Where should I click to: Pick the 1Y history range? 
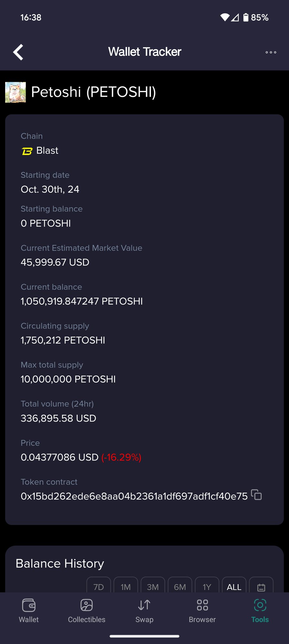(x=207, y=586)
